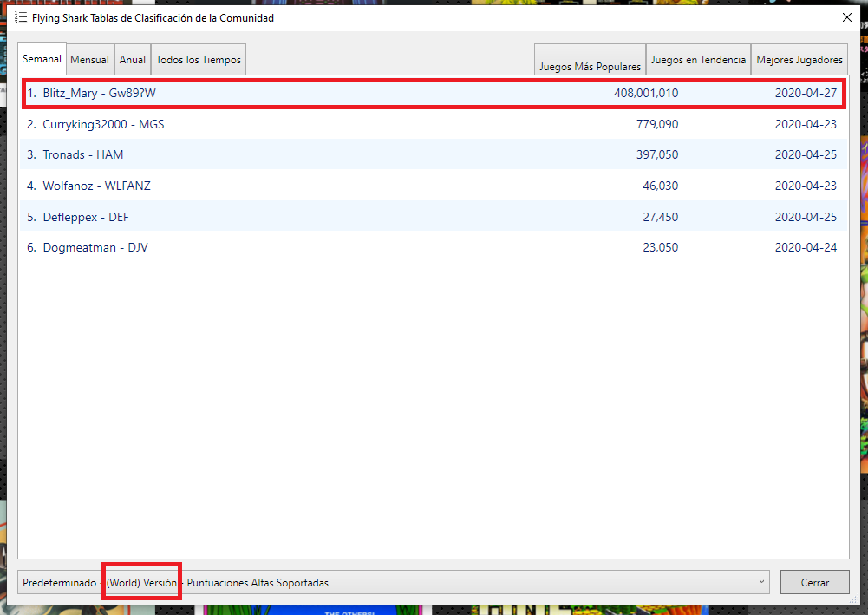The image size is (868, 615).
Task: Click the list icon in title bar
Action: point(21,17)
